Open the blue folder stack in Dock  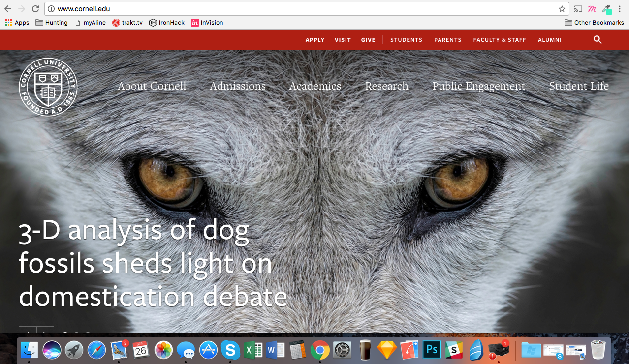(x=531, y=350)
